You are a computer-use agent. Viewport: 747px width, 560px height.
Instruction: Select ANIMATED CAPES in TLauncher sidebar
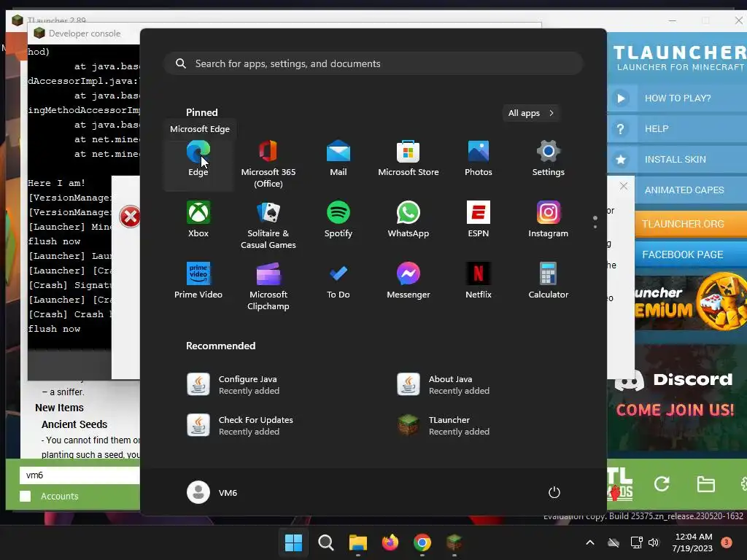[x=691, y=190]
